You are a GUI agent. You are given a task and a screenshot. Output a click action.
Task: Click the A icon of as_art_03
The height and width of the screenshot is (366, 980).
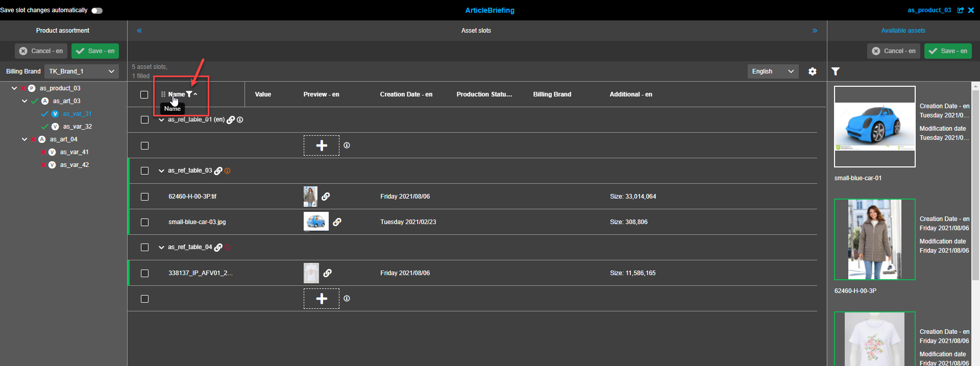45,101
